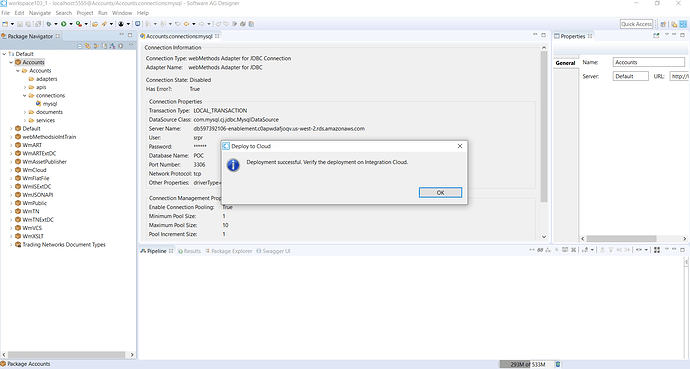The height and width of the screenshot is (369, 690).
Task: Click the Service Development perspective icon
Action: click(674, 24)
